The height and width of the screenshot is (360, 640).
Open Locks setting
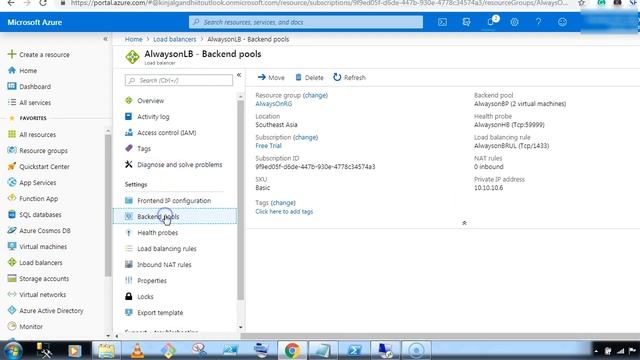(x=175, y=296)
